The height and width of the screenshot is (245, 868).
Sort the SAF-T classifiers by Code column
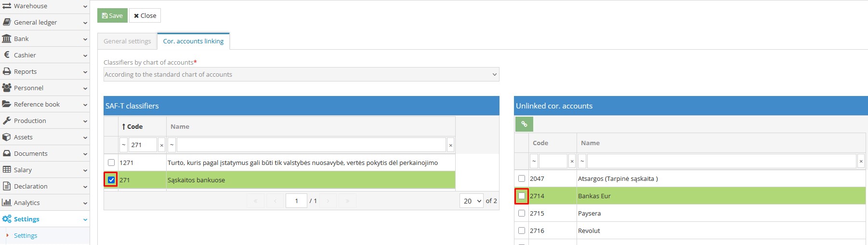tap(135, 126)
